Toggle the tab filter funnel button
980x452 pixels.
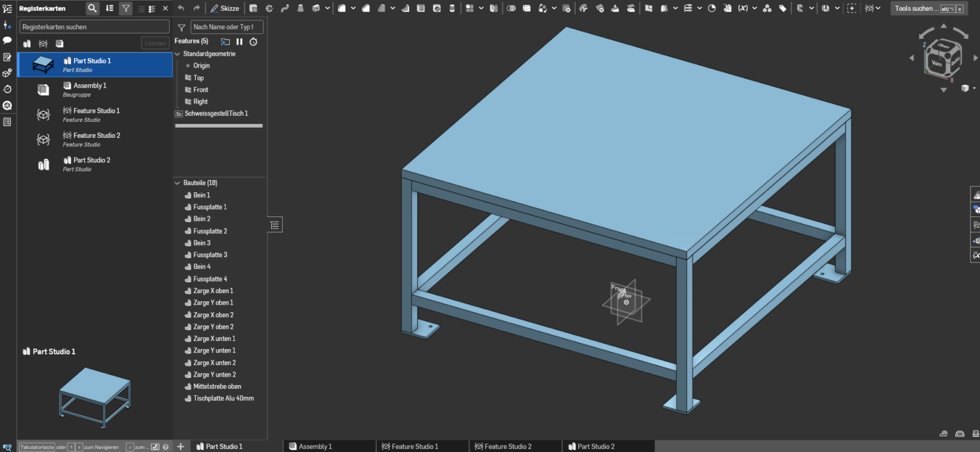pos(126,8)
